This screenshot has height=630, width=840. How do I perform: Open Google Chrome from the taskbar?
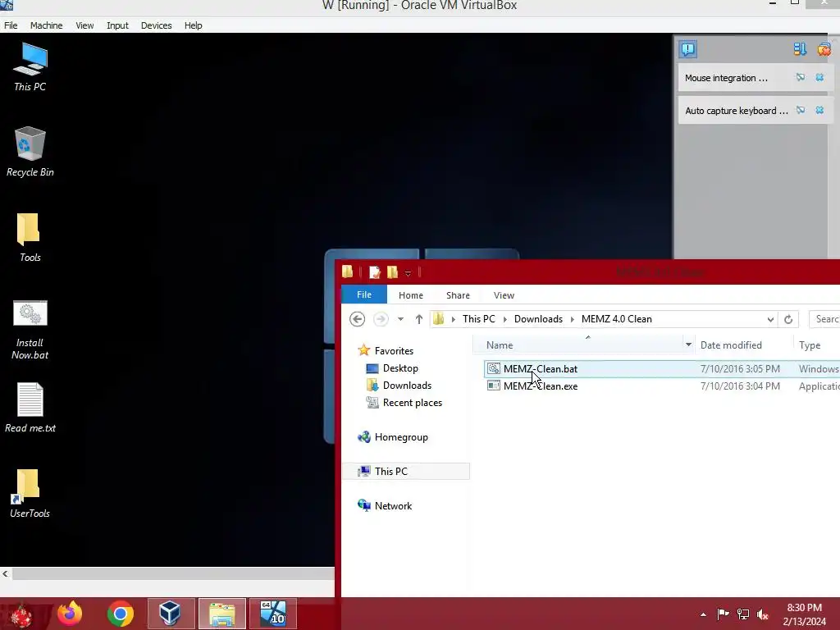[x=120, y=614]
